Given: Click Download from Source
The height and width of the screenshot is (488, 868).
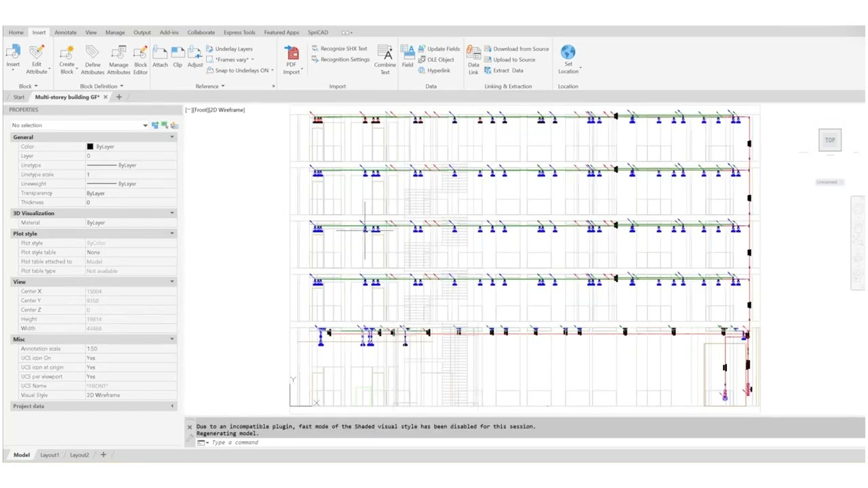Looking at the screenshot, I should click(x=520, y=48).
